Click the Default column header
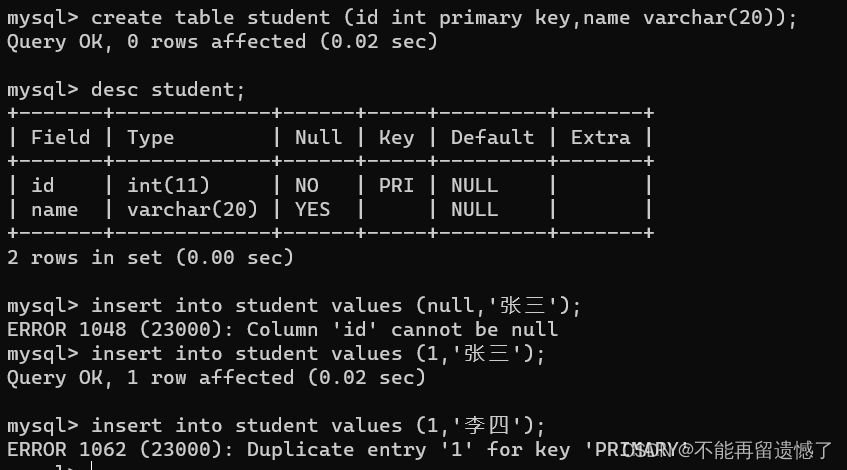 [x=492, y=137]
